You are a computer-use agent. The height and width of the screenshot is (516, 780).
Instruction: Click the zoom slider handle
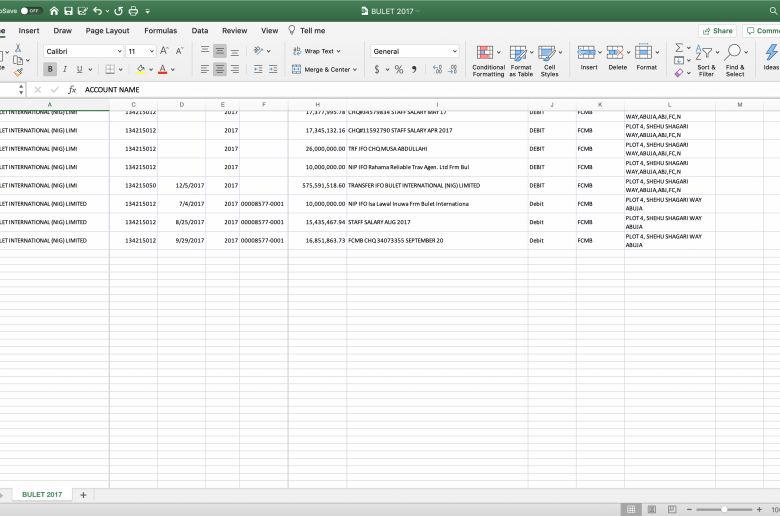pos(724,510)
